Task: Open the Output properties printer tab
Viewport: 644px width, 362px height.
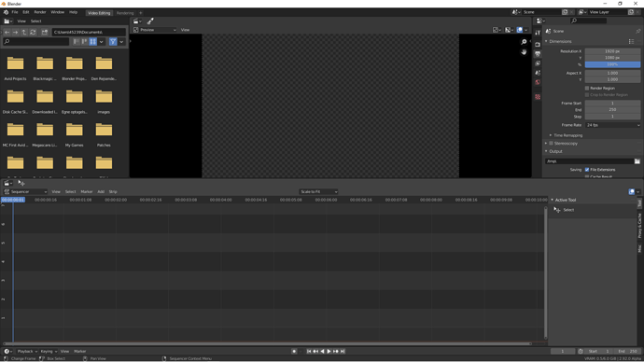Action: point(538,54)
